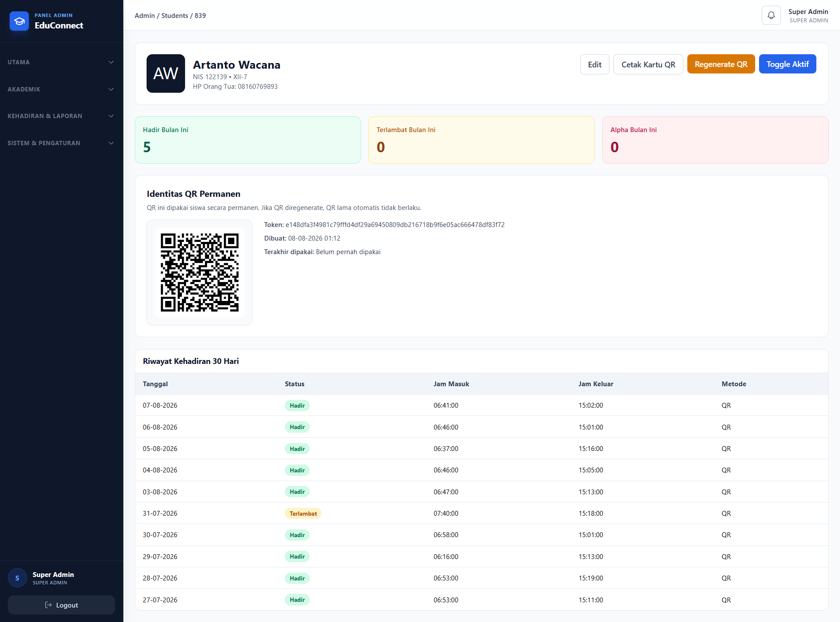Click entry time 06:16:00
This screenshot has width=840, height=622.
click(x=446, y=556)
